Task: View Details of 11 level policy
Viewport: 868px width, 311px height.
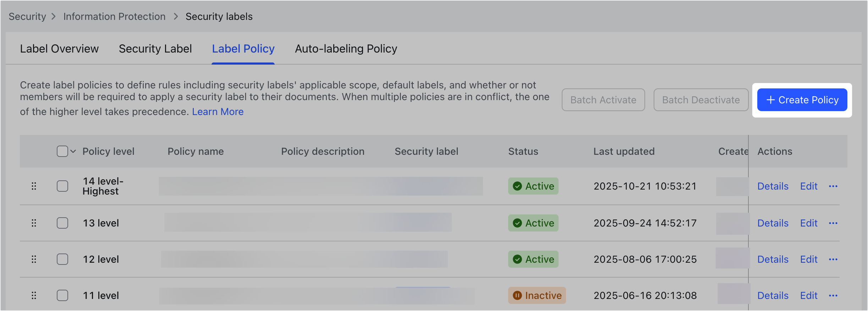Action: point(773,295)
